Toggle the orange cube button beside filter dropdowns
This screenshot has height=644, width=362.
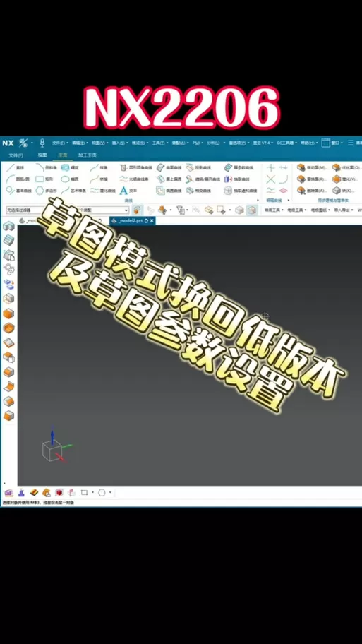(137, 210)
